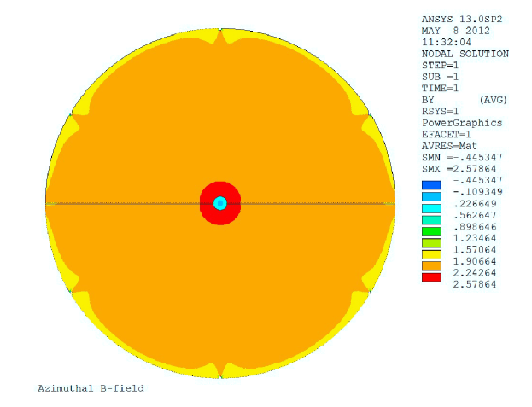Click the legend value '1.23464'

[x=475, y=238]
